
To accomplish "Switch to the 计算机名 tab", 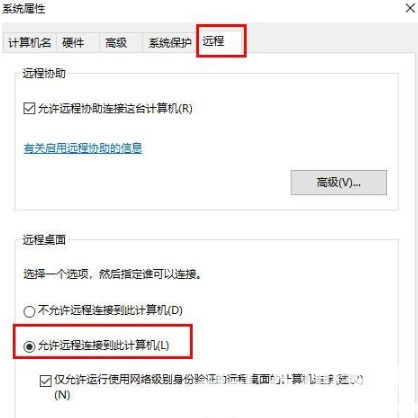I will (x=30, y=43).
